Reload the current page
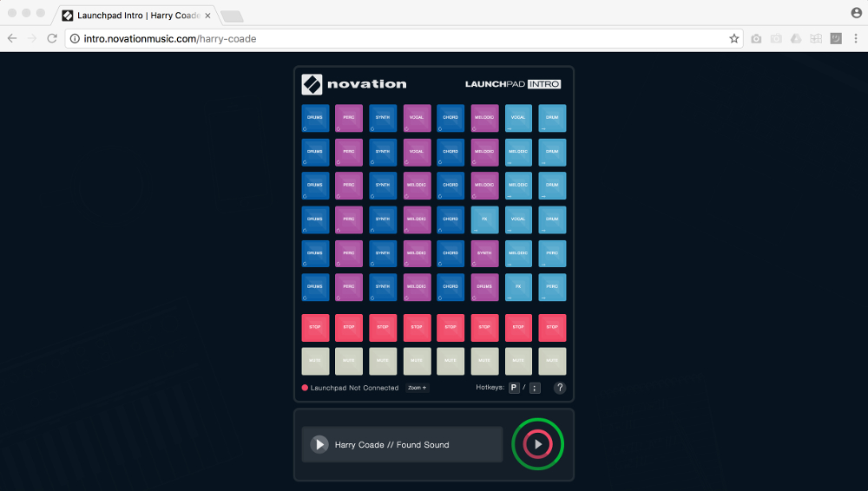The width and height of the screenshot is (868, 491). [x=52, y=38]
